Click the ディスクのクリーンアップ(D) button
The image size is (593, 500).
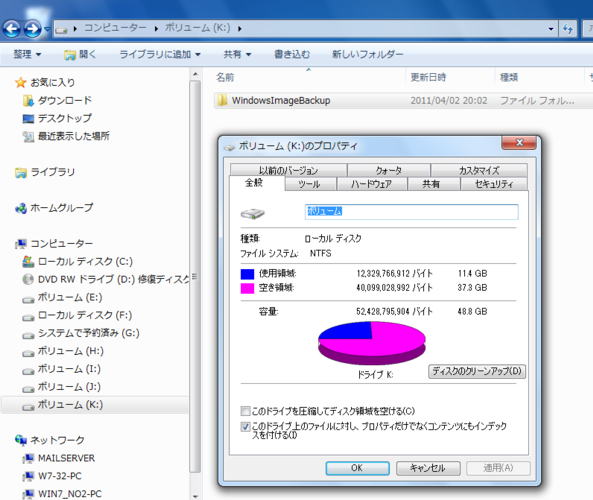point(477,371)
